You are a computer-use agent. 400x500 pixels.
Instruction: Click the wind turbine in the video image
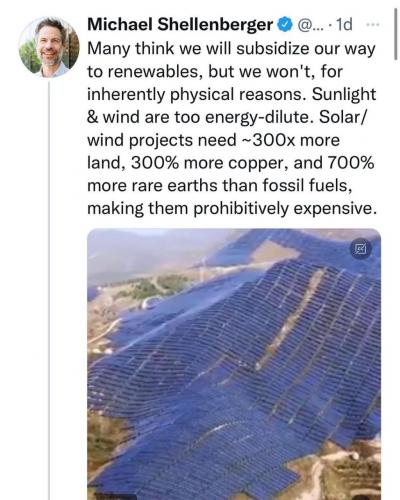pos(202,270)
